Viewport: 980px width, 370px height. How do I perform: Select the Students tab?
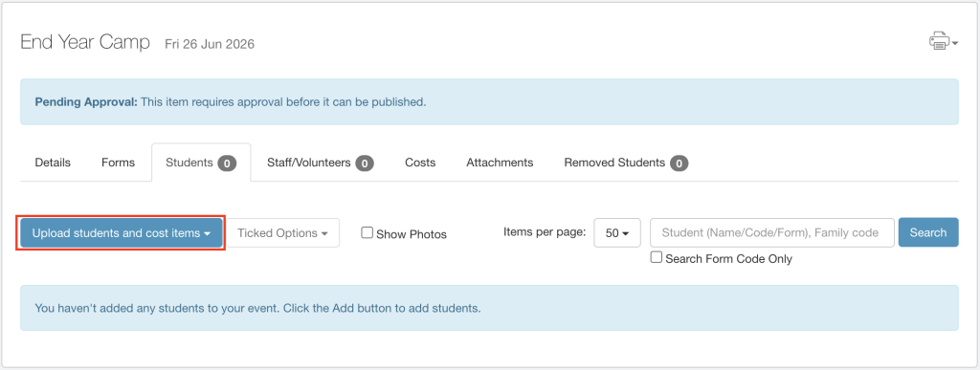pyautogui.click(x=201, y=163)
